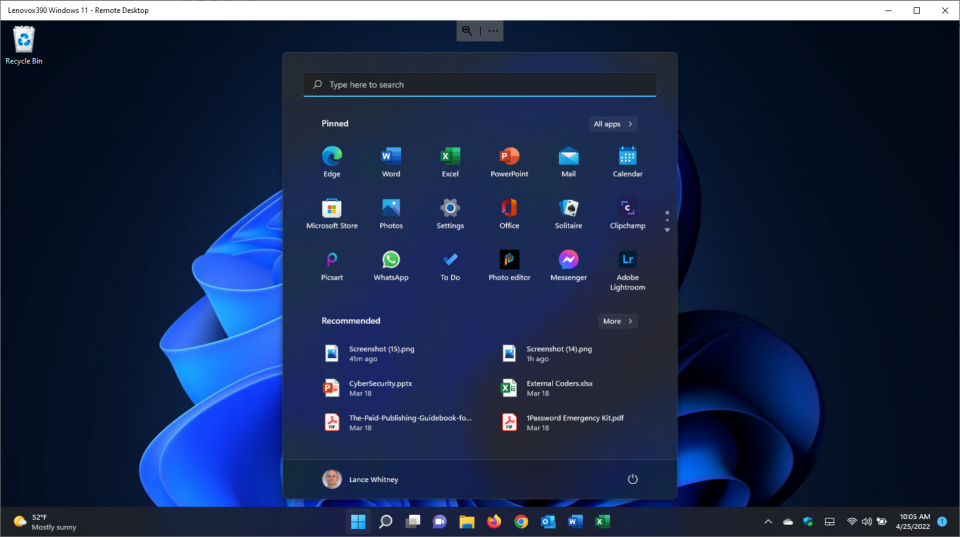Launch Chrome from taskbar
This screenshot has width=960, height=537.
521,522
